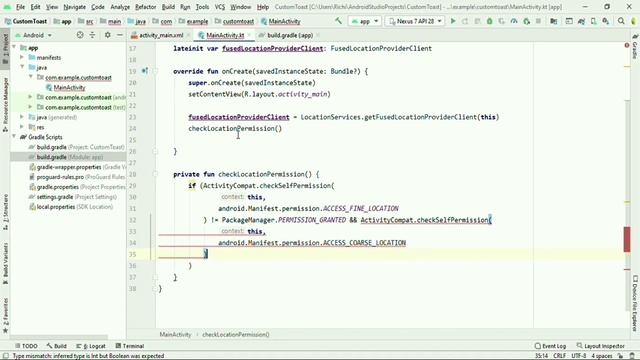Open the Refactor menu
This screenshot has width=640, height=360.
(146, 7)
